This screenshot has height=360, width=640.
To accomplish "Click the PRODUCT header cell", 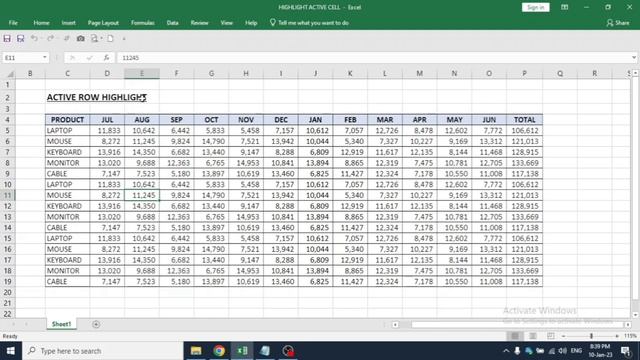I will tap(67, 120).
